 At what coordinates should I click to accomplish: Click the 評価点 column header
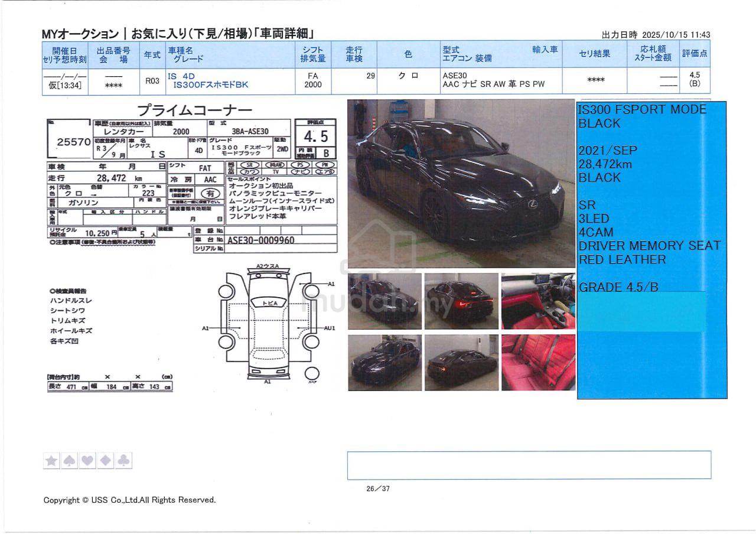coord(695,54)
